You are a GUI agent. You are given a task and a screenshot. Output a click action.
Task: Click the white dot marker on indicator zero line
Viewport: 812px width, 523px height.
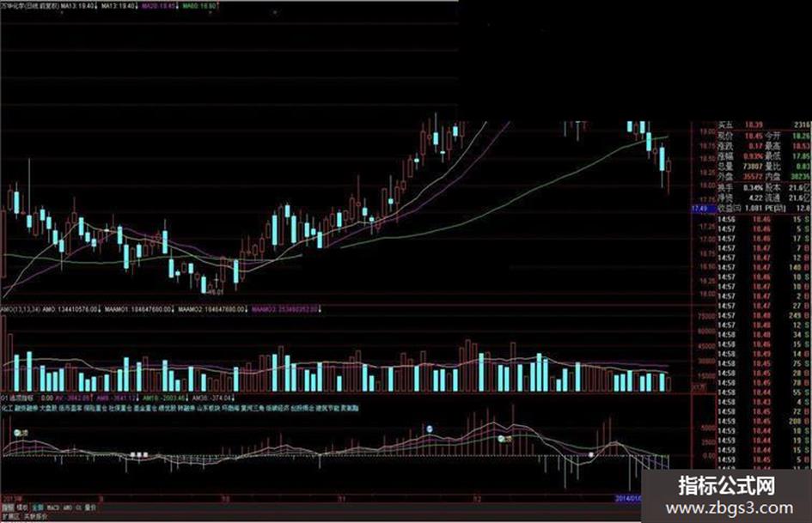pyautogui.click(x=591, y=454)
